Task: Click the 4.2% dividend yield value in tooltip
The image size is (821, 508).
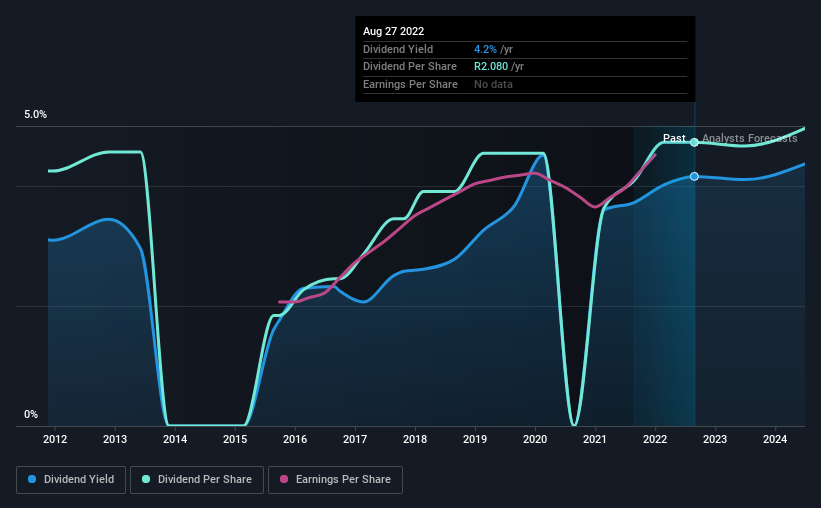Action: pos(485,49)
